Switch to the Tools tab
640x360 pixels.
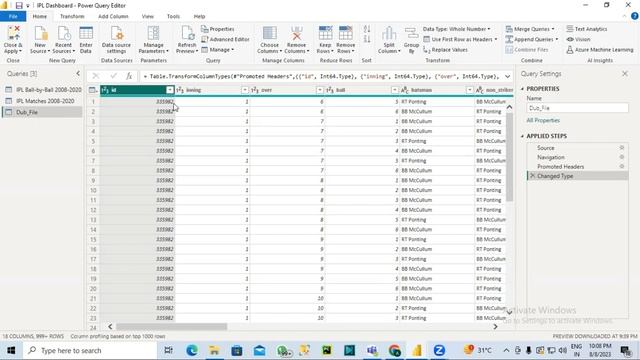tap(173, 16)
